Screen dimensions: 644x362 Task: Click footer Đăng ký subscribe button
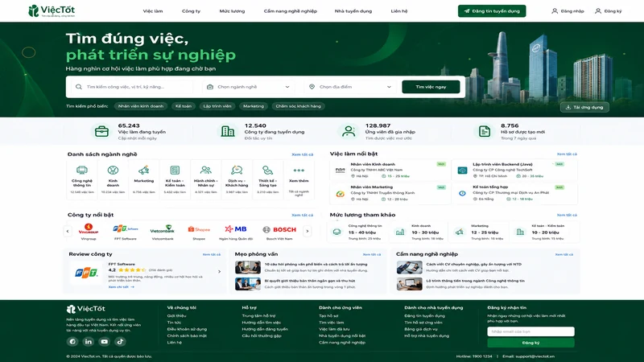point(530,343)
